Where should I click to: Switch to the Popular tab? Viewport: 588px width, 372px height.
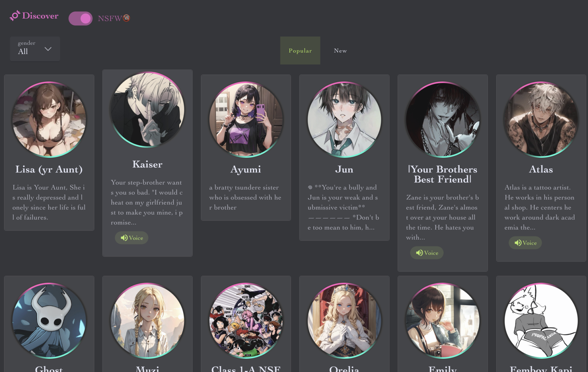300,50
